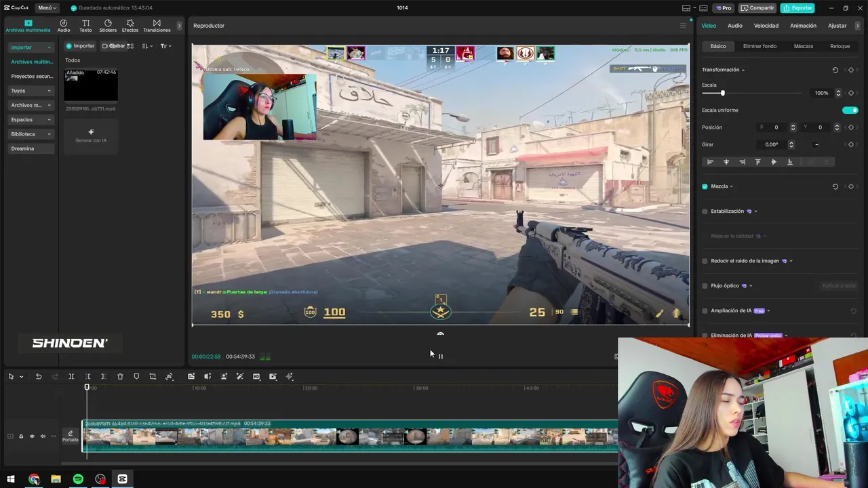Image resolution: width=868 pixels, height=488 pixels.
Task: Add keyframe for Posición
Action: [x=851, y=127]
